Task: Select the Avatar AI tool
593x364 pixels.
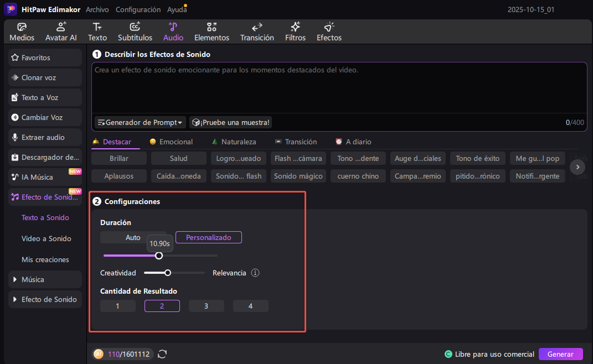Action: (x=61, y=32)
